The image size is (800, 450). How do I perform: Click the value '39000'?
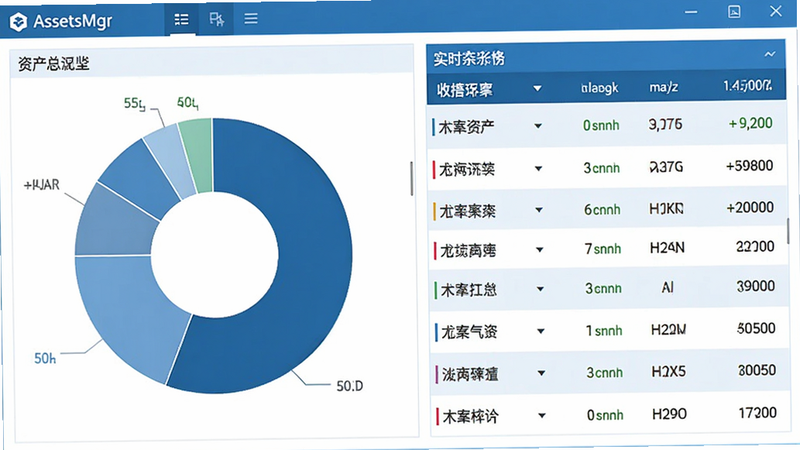(756, 286)
